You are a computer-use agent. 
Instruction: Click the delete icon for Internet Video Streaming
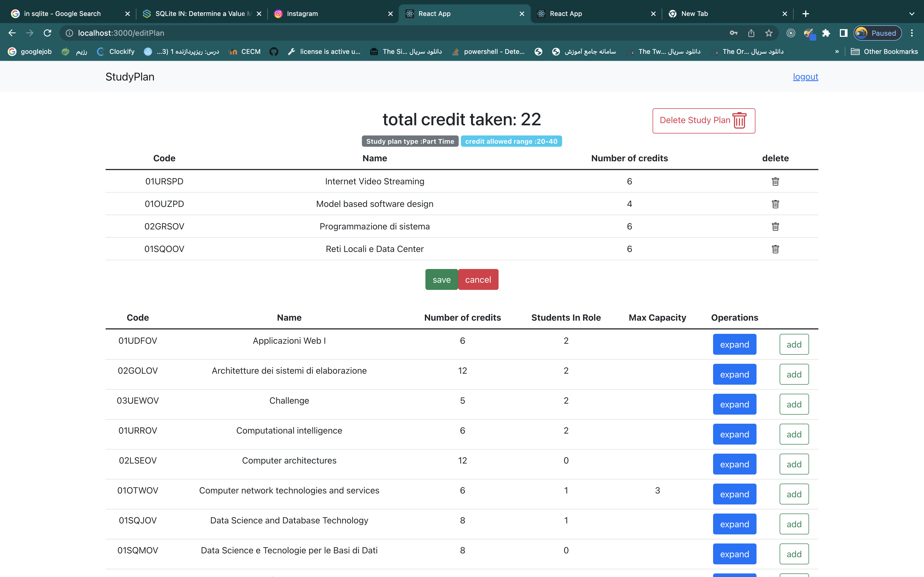point(776,181)
